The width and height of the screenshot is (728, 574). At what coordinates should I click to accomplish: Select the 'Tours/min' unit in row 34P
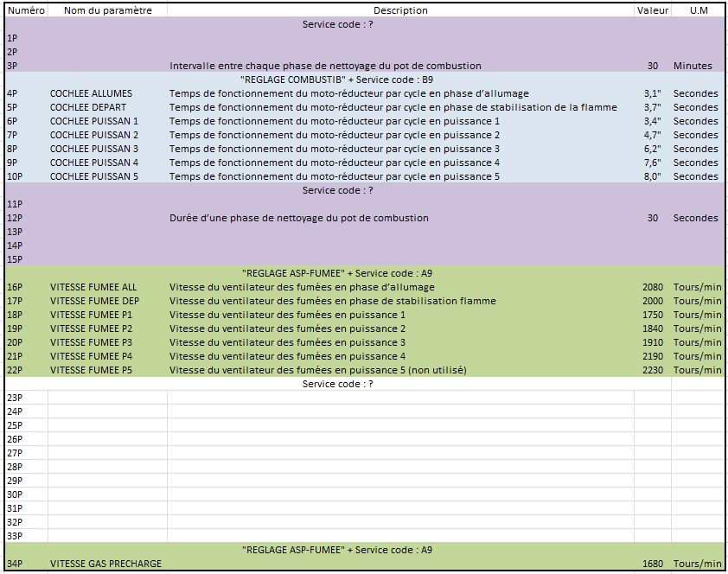tap(698, 564)
